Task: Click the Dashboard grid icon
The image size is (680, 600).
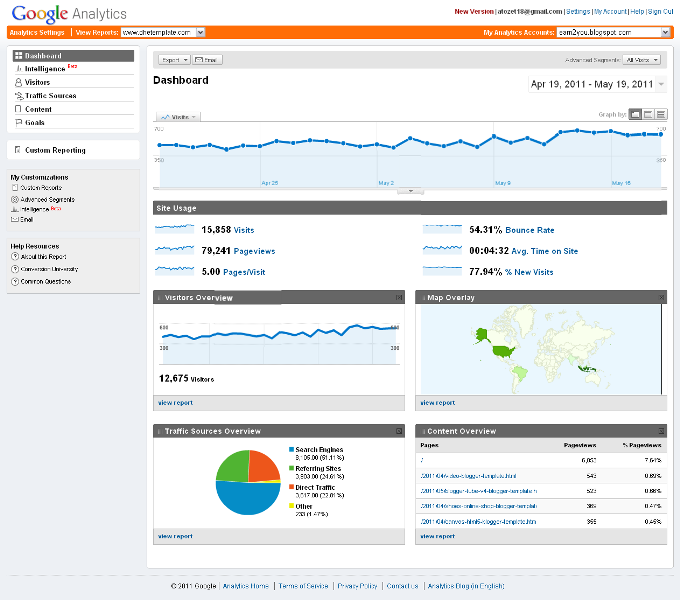Action: point(18,55)
